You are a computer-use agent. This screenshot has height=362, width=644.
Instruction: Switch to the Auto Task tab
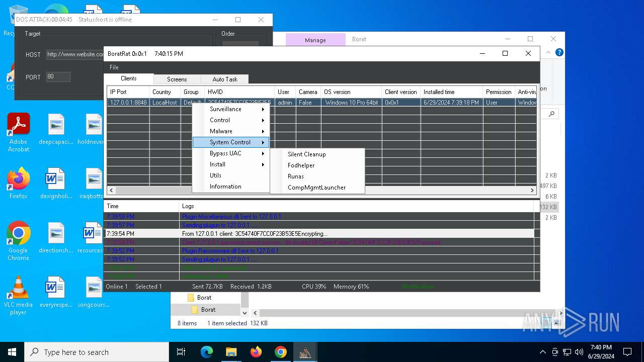tap(224, 79)
